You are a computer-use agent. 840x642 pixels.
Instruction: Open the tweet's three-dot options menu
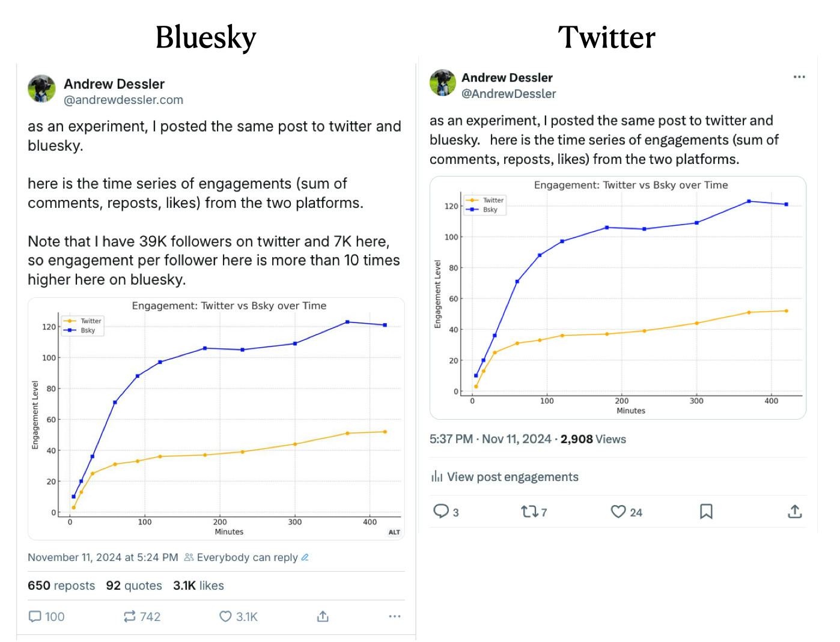[799, 77]
